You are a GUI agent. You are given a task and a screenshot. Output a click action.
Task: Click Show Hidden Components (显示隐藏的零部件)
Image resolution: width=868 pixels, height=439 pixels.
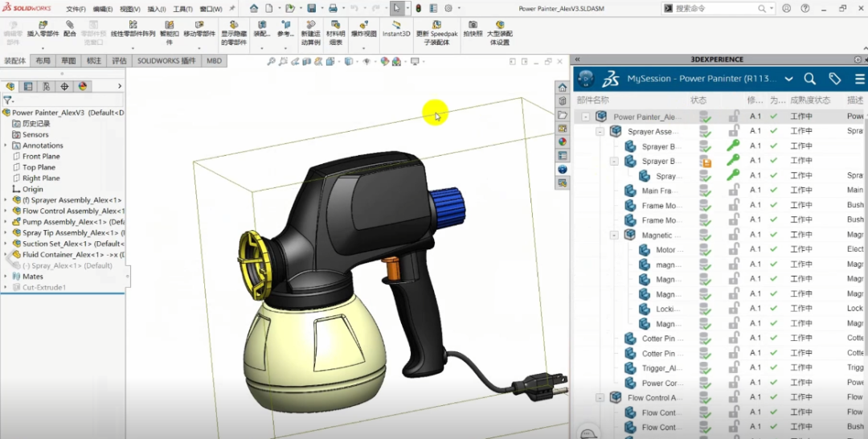pyautogui.click(x=234, y=33)
